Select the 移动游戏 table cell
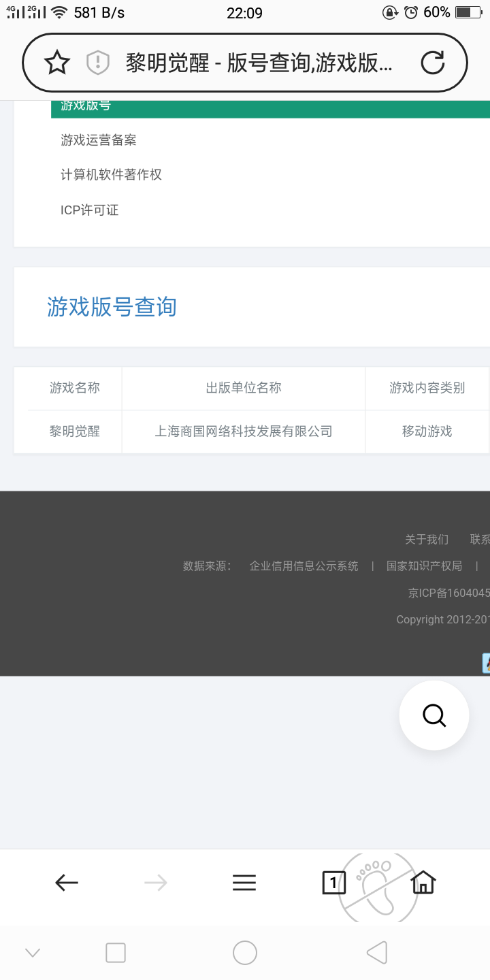 tap(427, 431)
